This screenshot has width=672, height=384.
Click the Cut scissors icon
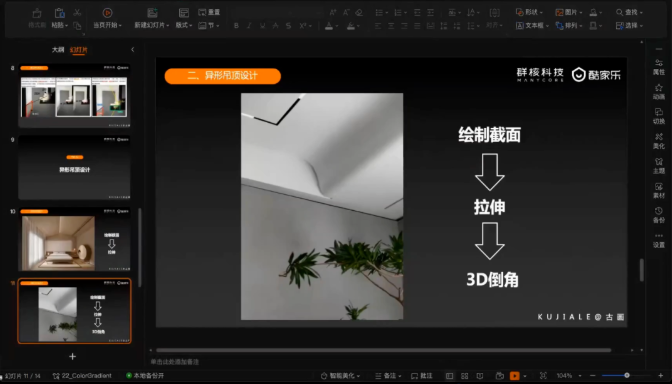(77, 13)
